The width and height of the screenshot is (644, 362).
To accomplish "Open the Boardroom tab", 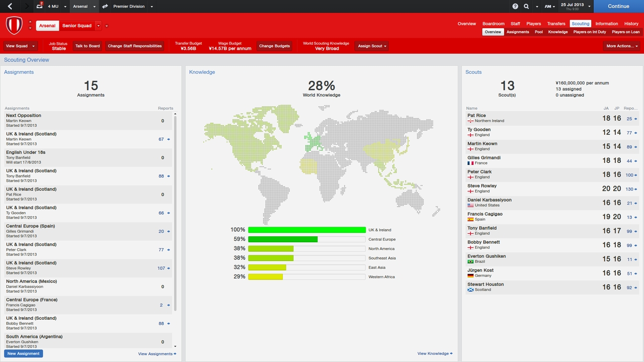I will pyautogui.click(x=493, y=24).
